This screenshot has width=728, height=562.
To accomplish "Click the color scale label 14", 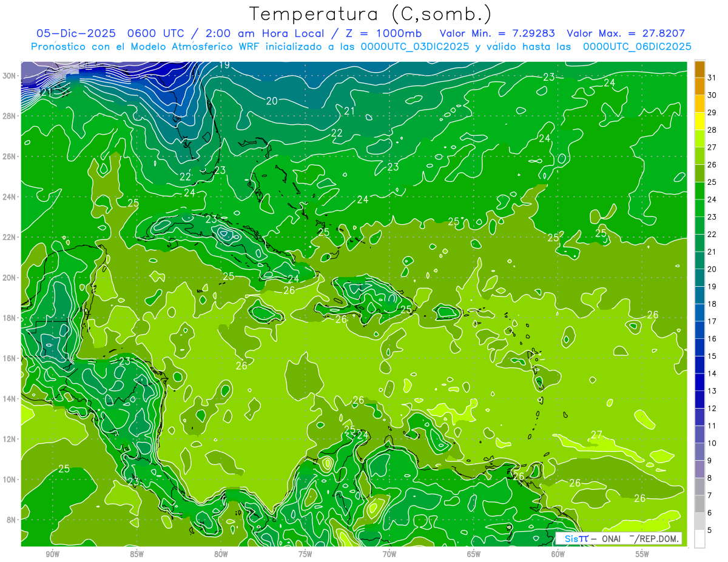I will (x=712, y=373).
